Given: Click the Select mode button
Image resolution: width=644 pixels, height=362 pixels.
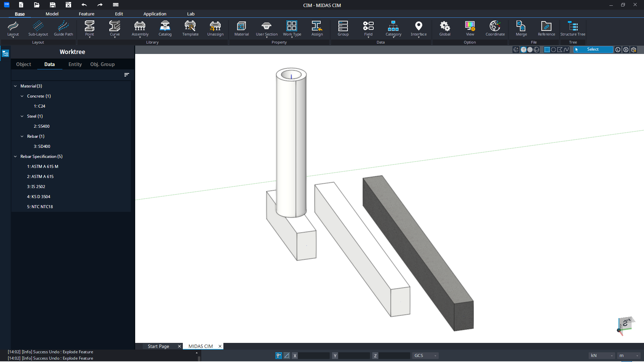Looking at the screenshot, I should click(x=593, y=50).
